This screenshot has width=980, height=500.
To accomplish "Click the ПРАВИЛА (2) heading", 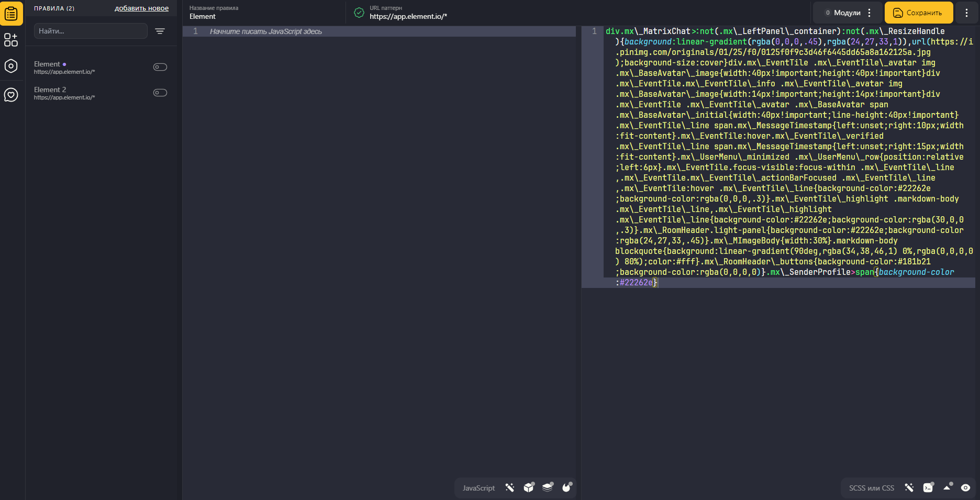I will pyautogui.click(x=54, y=8).
